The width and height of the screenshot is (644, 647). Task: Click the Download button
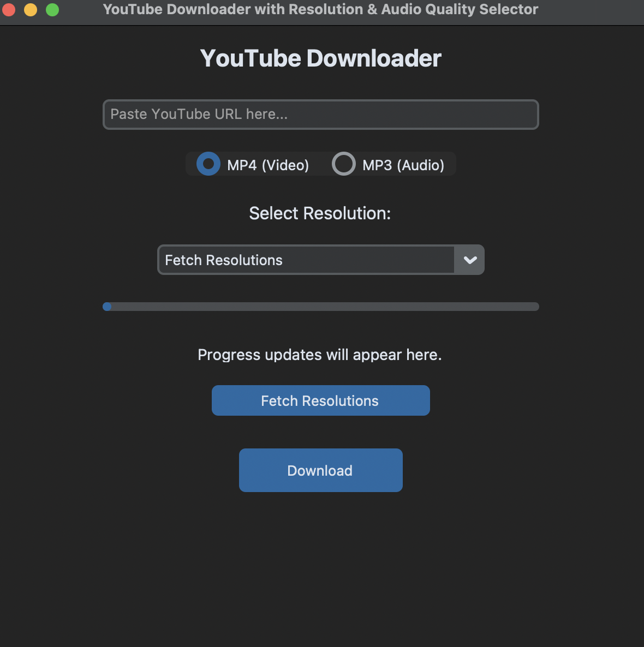(x=321, y=470)
